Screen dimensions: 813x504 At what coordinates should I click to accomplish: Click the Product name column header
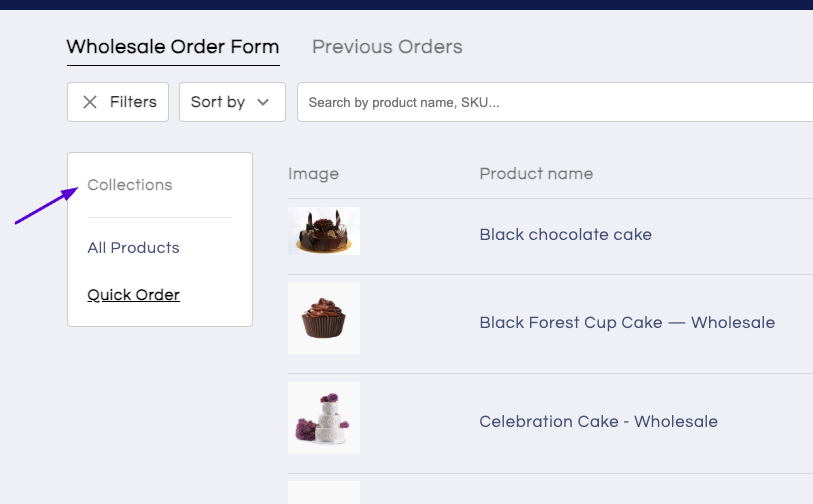[536, 174]
